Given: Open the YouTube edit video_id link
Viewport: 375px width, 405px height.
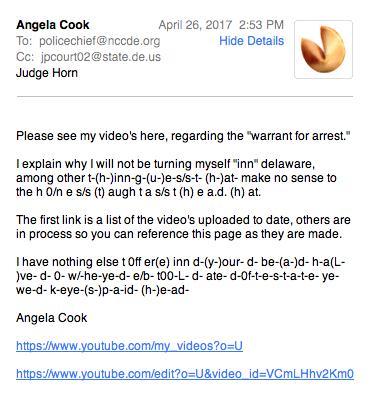Looking at the screenshot, I should [185, 374].
